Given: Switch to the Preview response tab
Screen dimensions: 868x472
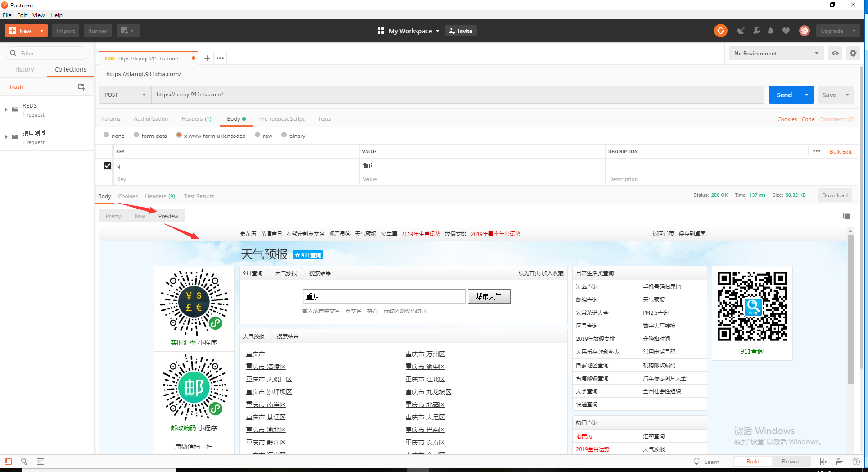Looking at the screenshot, I should coord(168,216).
